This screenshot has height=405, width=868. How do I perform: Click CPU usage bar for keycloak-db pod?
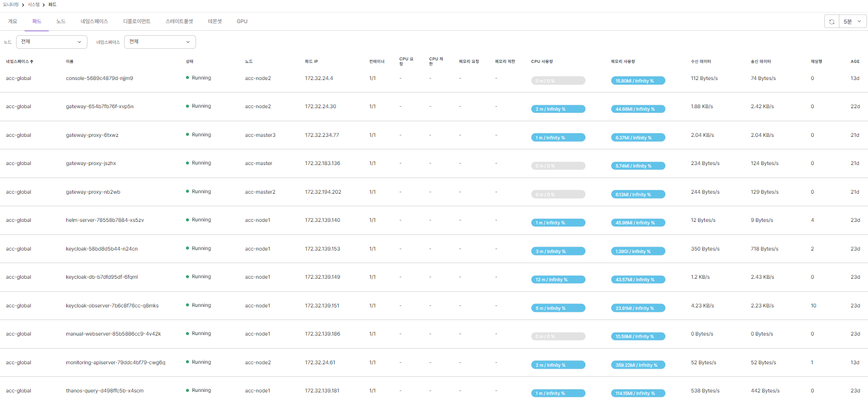pyautogui.click(x=558, y=280)
